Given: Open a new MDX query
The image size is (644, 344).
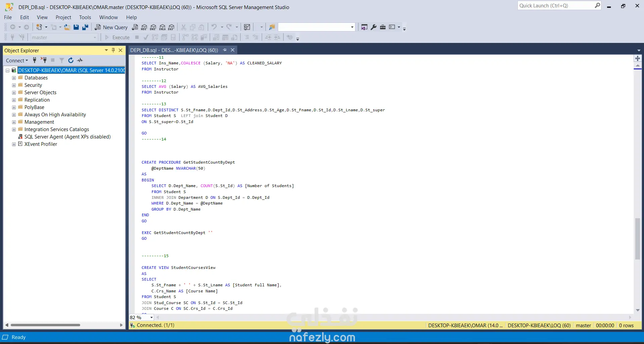Looking at the screenshot, I should [144, 27].
